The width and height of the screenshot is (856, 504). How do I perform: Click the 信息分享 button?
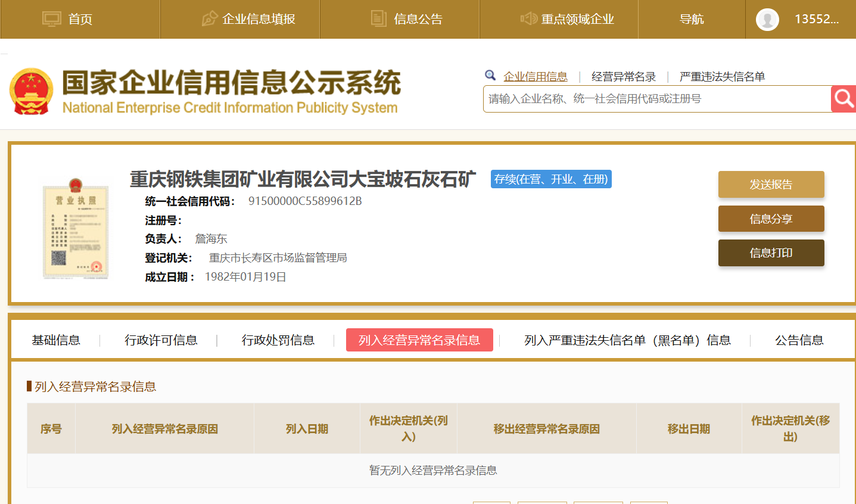coord(771,219)
